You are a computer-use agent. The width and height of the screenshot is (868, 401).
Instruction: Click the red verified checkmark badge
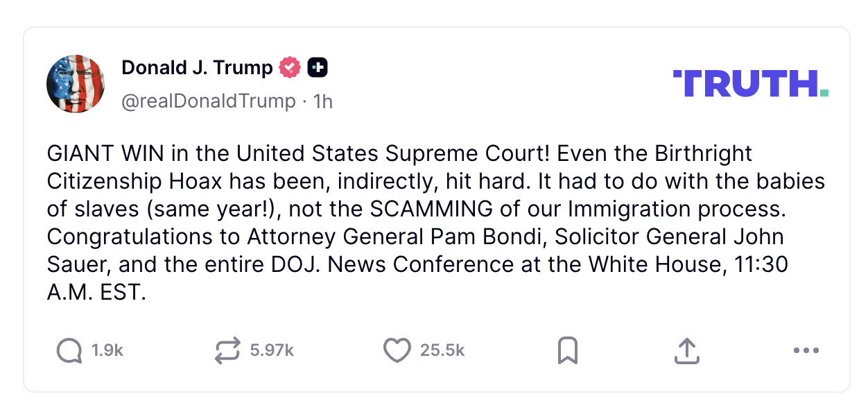pyautogui.click(x=290, y=68)
